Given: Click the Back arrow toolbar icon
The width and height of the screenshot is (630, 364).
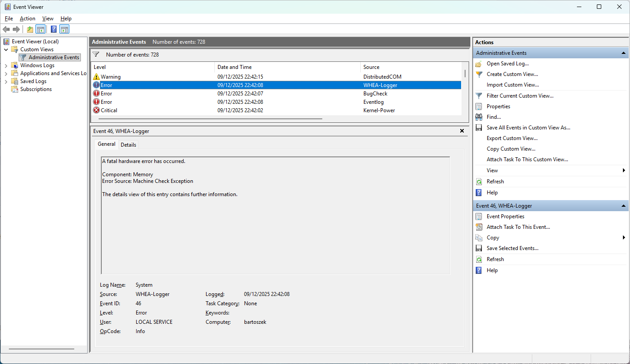Looking at the screenshot, I should point(6,30).
